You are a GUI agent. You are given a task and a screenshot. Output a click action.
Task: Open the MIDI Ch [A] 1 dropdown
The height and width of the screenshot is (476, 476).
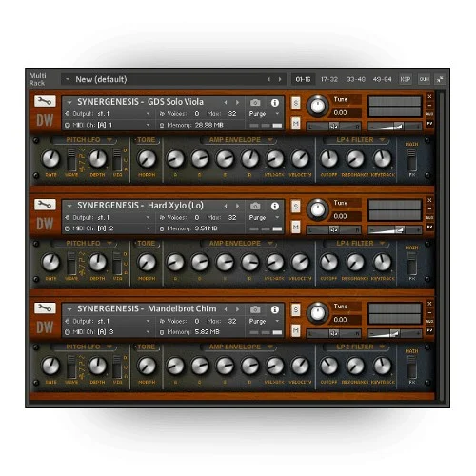coord(148,125)
